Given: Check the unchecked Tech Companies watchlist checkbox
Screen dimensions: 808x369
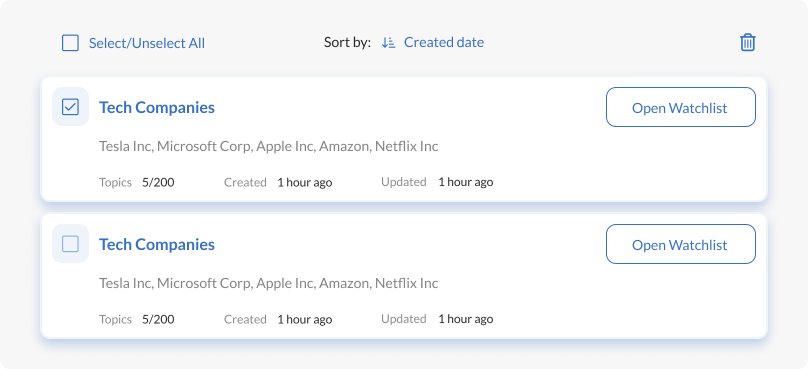Looking at the screenshot, I should [x=70, y=244].
